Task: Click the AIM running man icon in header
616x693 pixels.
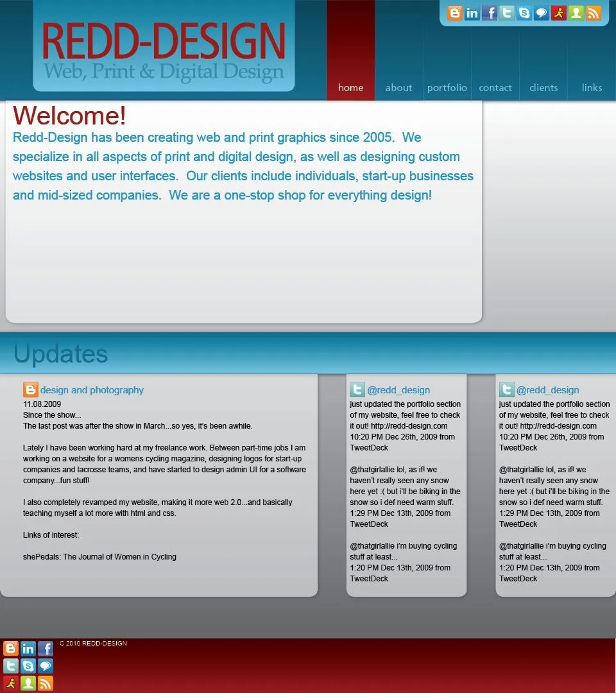Action: (559, 13)
